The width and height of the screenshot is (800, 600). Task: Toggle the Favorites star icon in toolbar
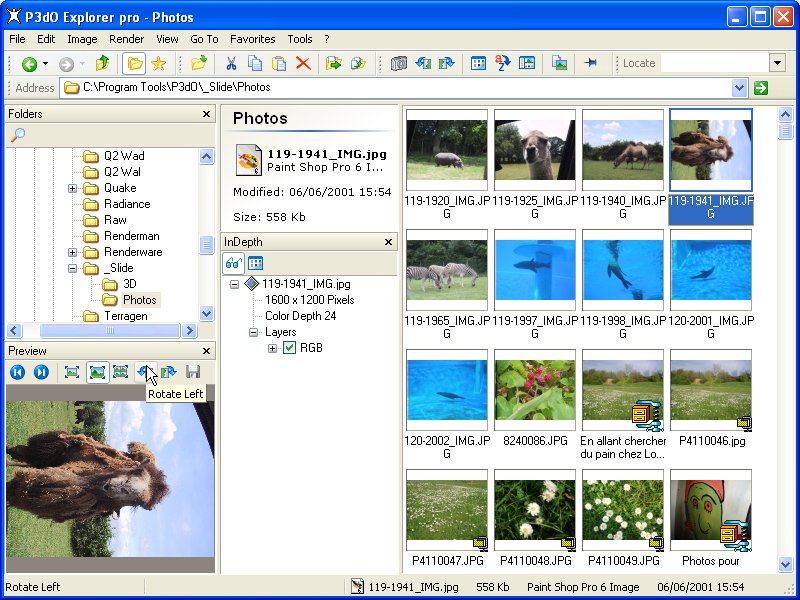coord(158,63)
